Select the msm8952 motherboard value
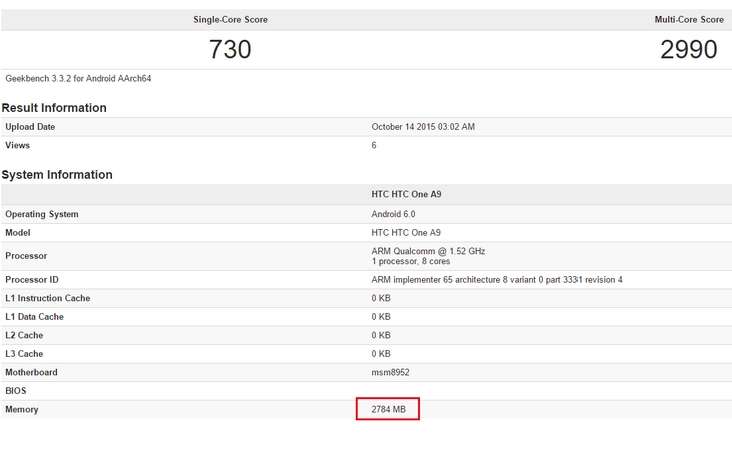Screen dimensions: 732x467 point(390,372)
